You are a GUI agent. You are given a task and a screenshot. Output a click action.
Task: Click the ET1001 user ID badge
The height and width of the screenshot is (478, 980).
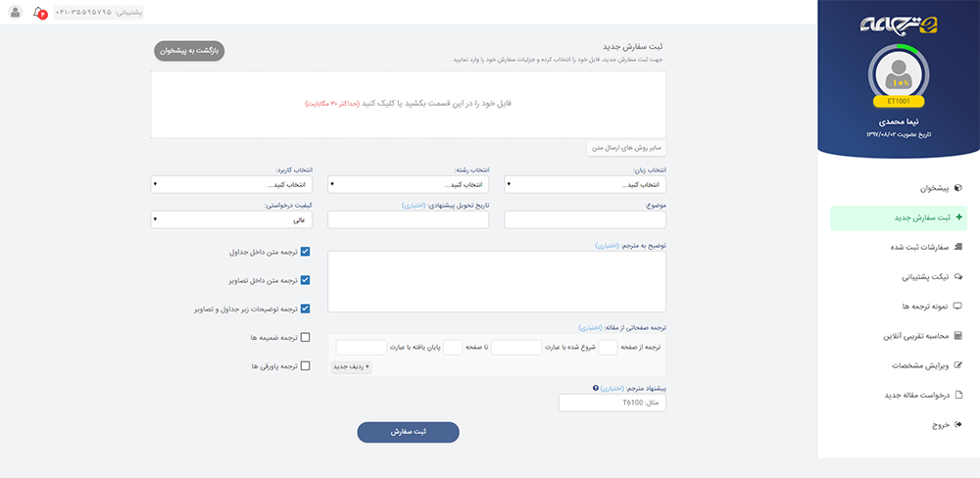click(x=899, y=101)
